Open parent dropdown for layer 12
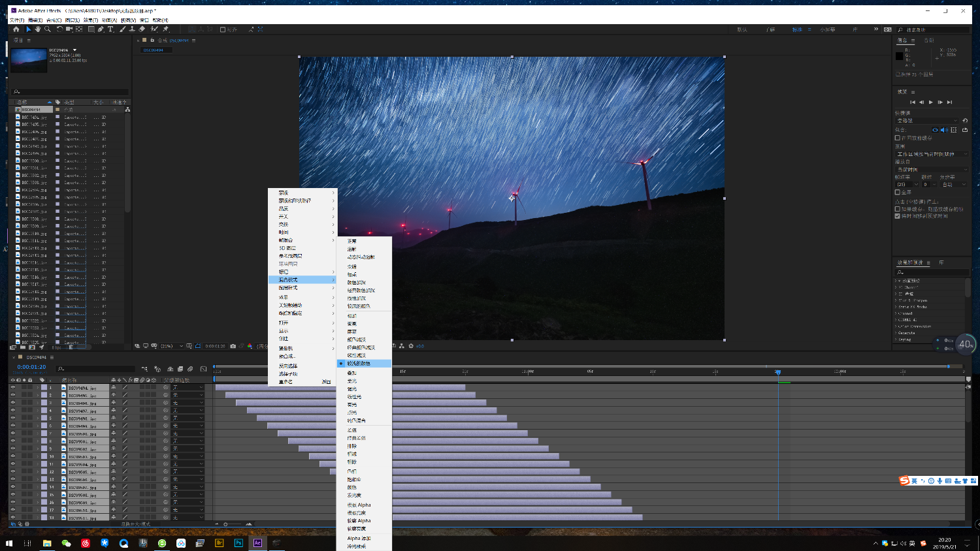 coord(188,472)
